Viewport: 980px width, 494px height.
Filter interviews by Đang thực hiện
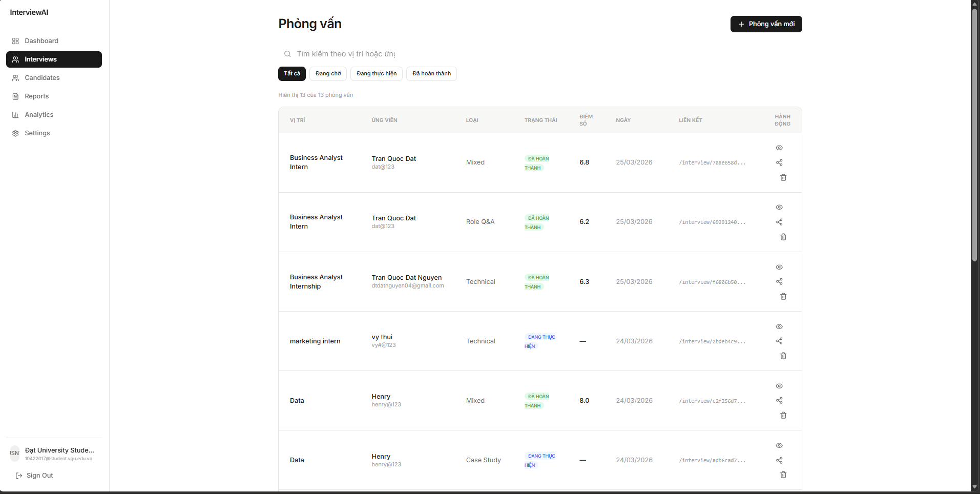[x=377, y=74]
